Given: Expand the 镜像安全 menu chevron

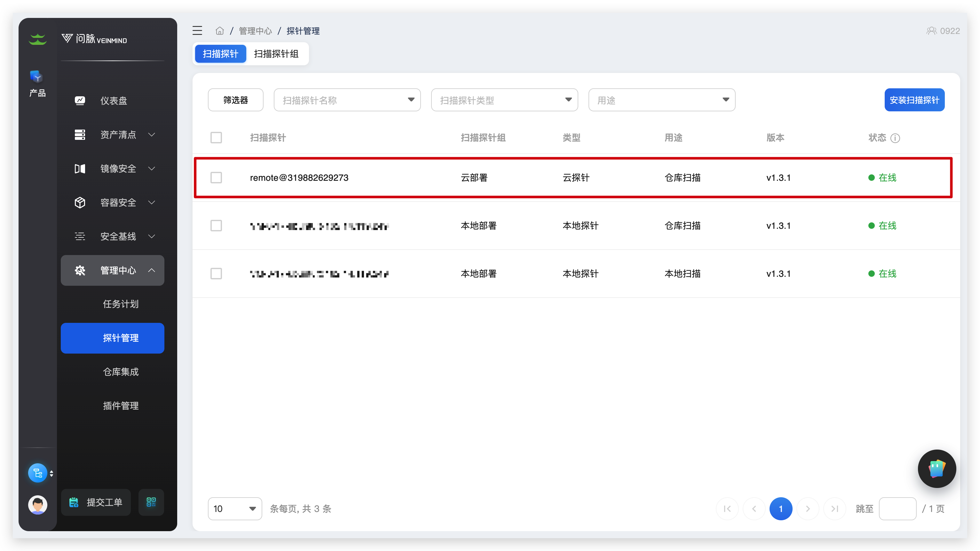Looking at the screenshot, I should tap(152, 168).
